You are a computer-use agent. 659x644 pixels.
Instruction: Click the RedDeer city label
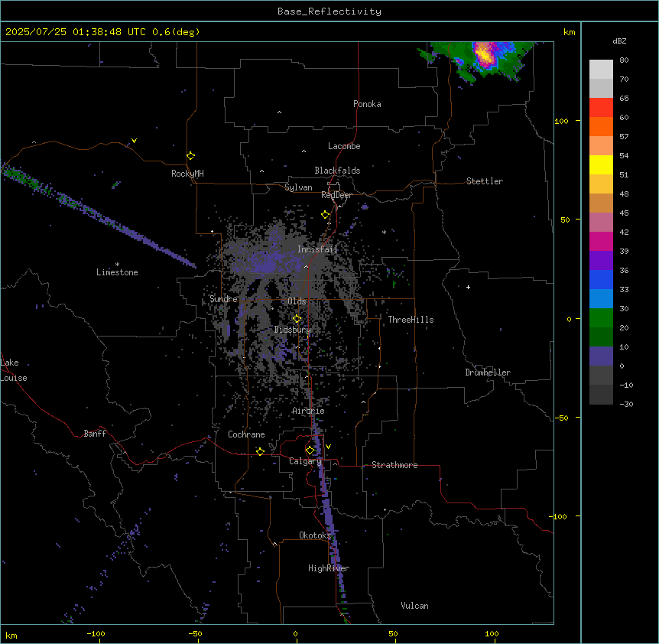(x=336, y=195)
